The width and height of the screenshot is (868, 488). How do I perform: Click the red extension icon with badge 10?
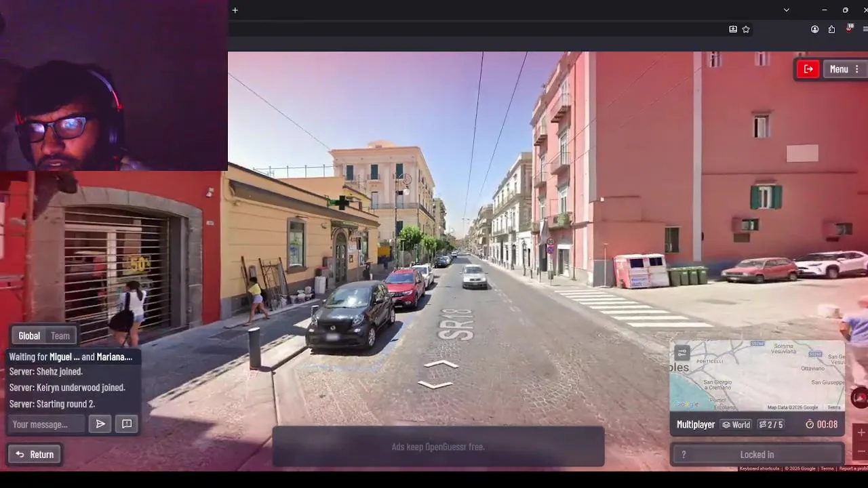[849, 28]
